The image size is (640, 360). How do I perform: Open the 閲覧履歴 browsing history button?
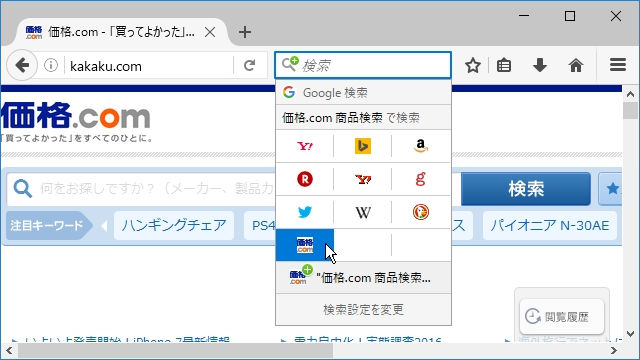pos(562,317)
